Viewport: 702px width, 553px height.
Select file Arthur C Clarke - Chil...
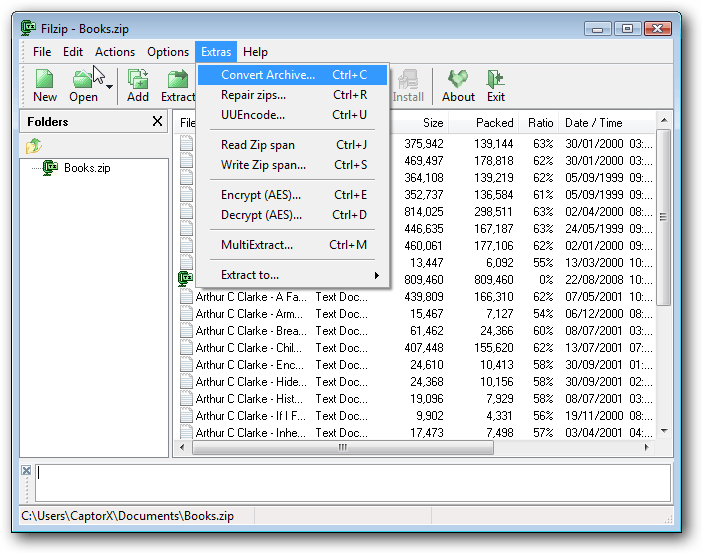(x=248, y=348)
